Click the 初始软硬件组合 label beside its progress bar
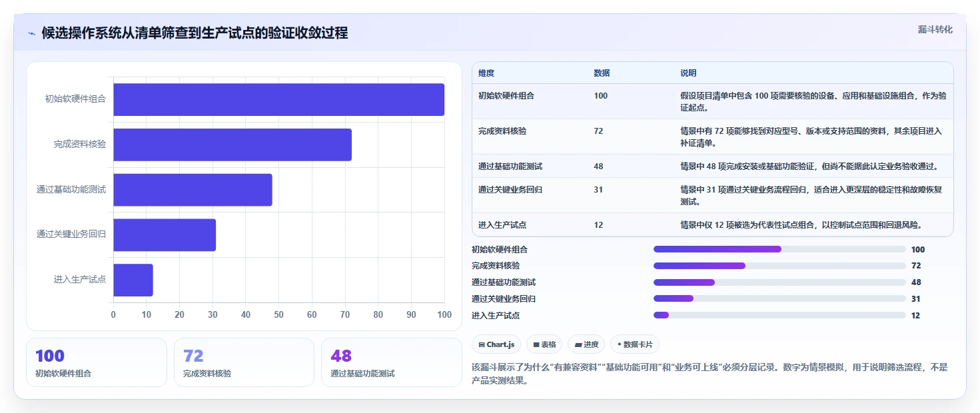The height and width of the screenshot is (413, 980). click(x=500, y=250)
